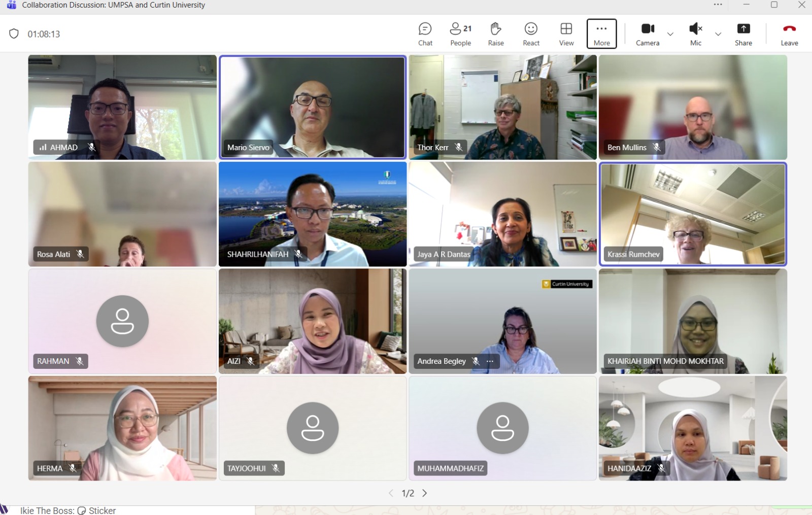812x515 pixels.
Task: Unmute the Mic
Action: tap(695, 34)
